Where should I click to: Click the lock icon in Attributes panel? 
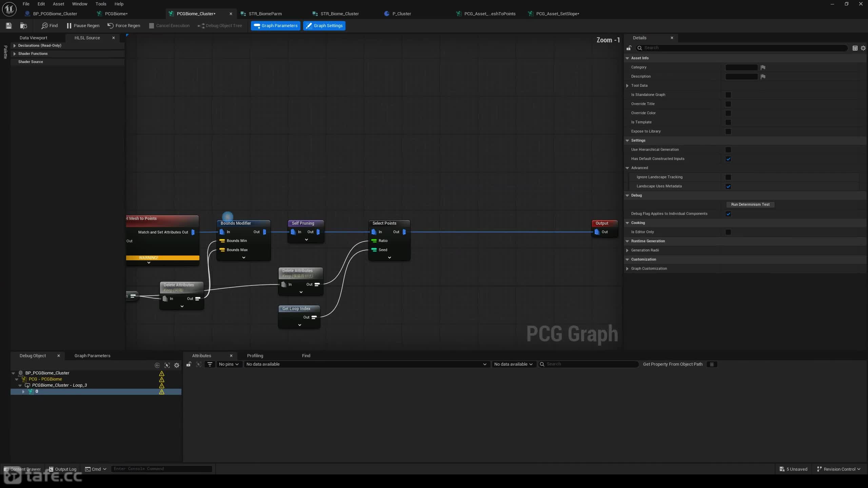[189, 364]
